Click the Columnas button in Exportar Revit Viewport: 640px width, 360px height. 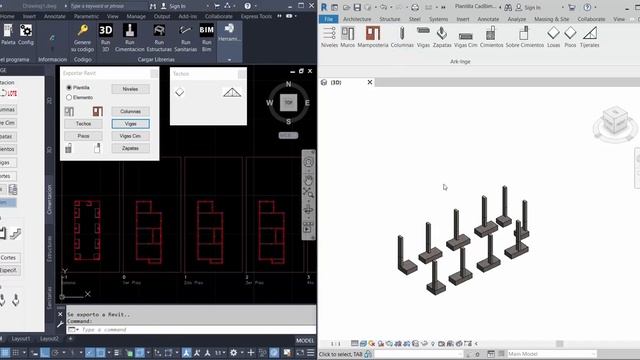(131, 111)
